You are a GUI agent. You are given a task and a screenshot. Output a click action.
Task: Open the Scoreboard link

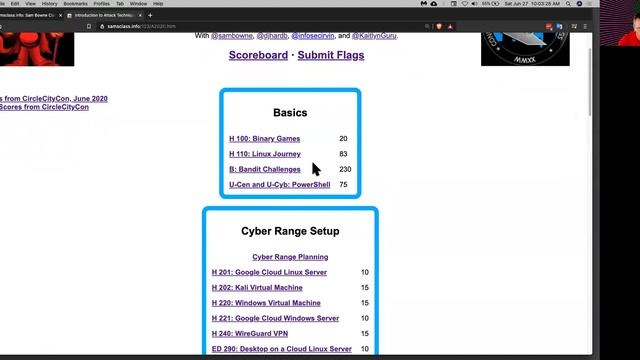pos(258,55)
